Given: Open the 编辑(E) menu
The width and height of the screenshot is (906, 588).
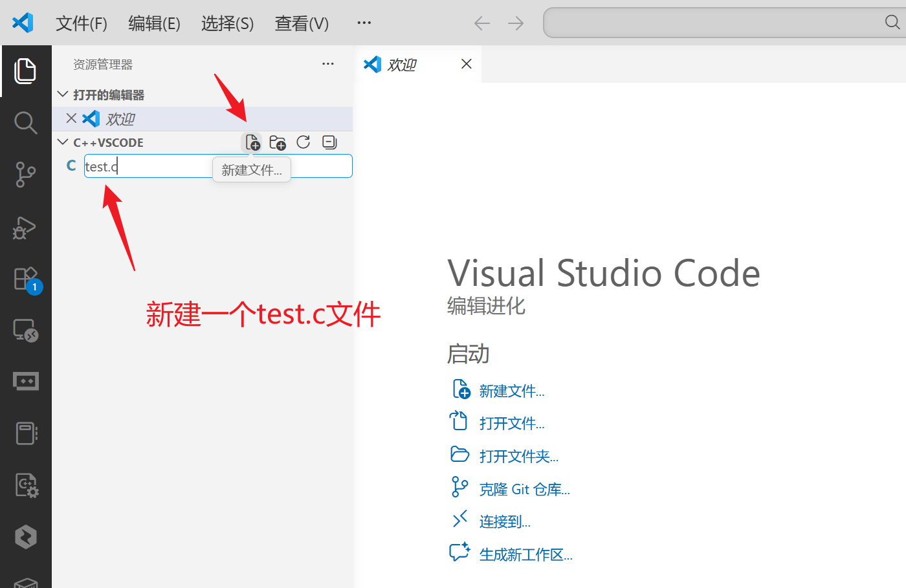Looking at the screenshot, I should (x=154, y=23).
